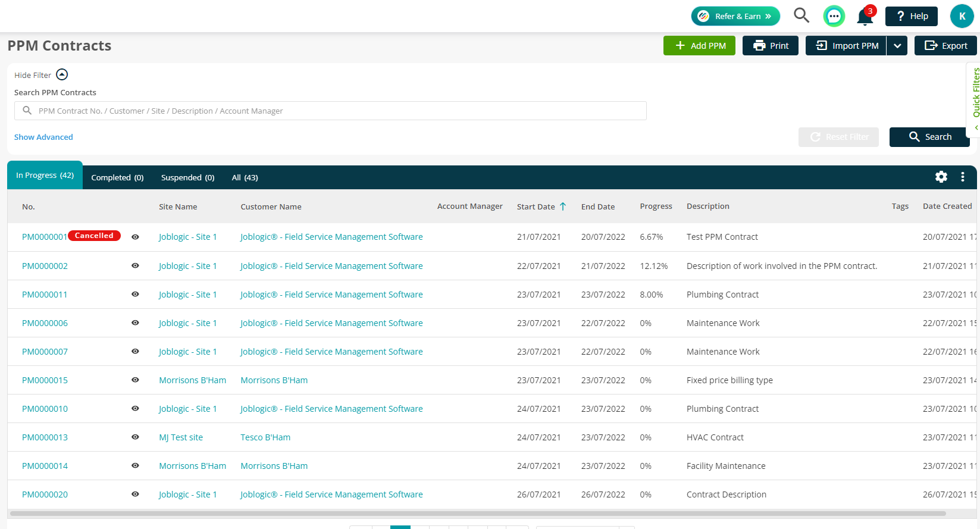Open Morrisons B'Ham site link for PM0000015

[192, 380]
